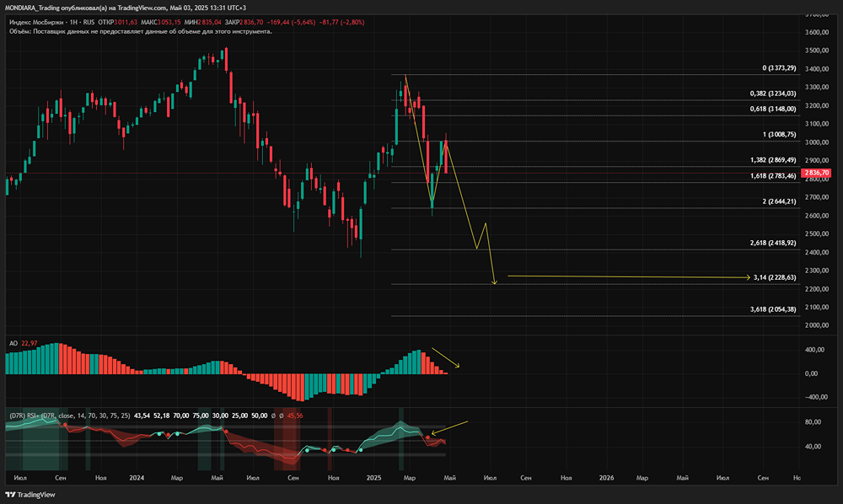The width and height of the screenshot is (843, 504).
Task: Click the 3600,00 price axis label
Action: [816, 32]
